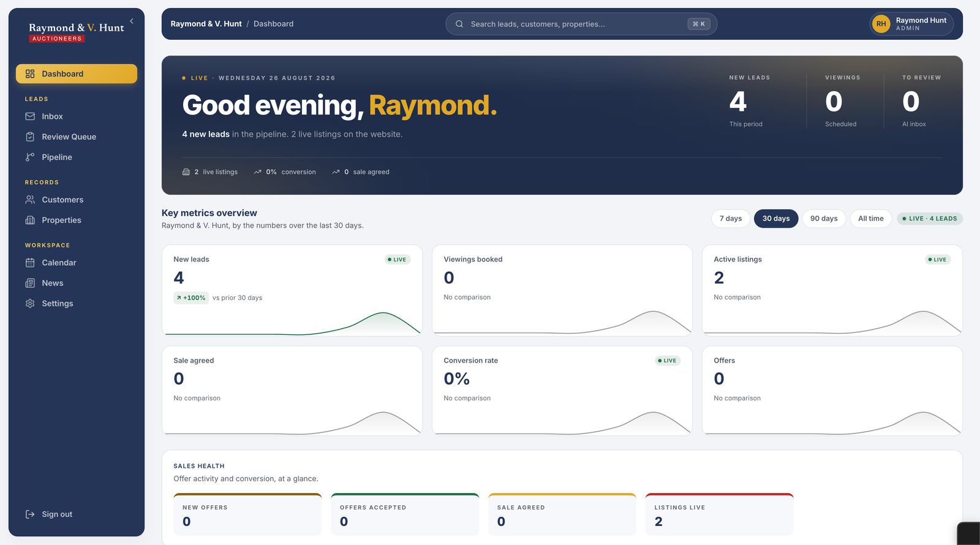Click LIVE badge on New leads card
980x545 pixels.
(397, 260)
